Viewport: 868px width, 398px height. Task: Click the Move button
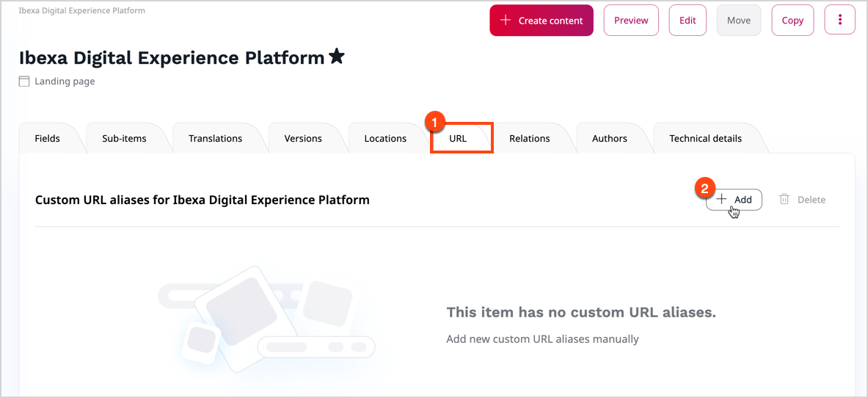coord(738,21)
